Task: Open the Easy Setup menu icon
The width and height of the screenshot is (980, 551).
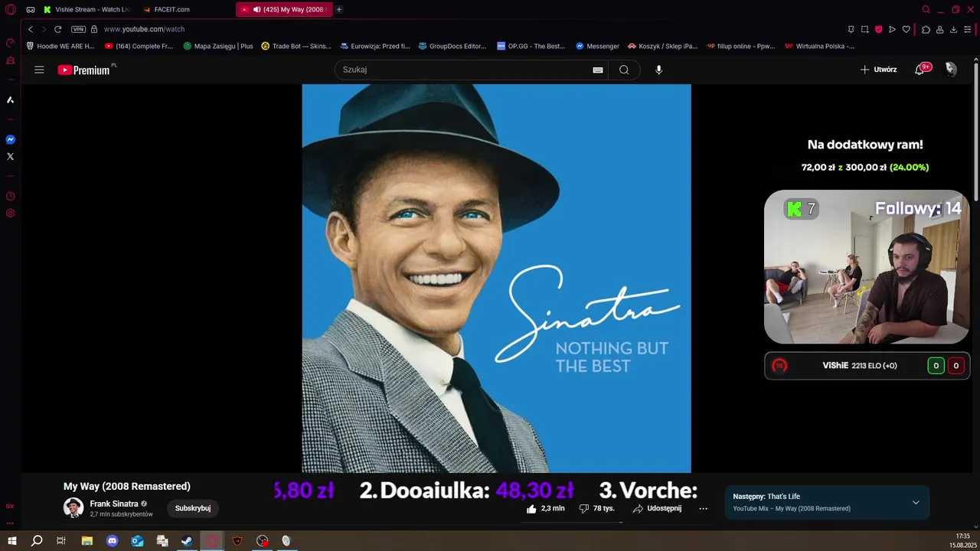Action: [968, 29]
